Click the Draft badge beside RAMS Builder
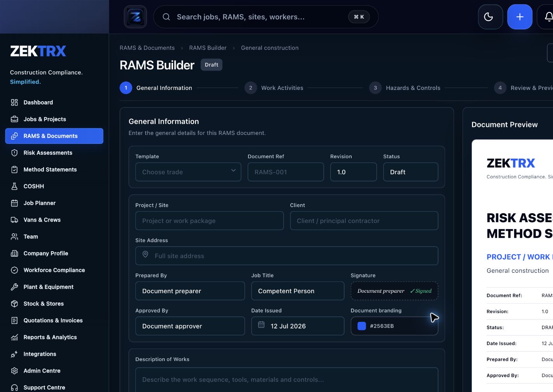Image resolution: width=553 pixels, height=392 pixels. coord(211,65)
